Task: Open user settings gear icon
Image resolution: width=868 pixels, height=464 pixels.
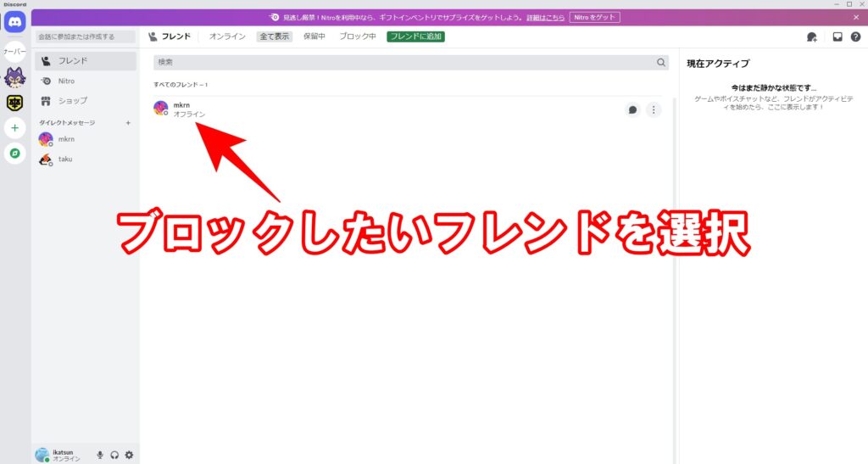Action: pos(129,455)
